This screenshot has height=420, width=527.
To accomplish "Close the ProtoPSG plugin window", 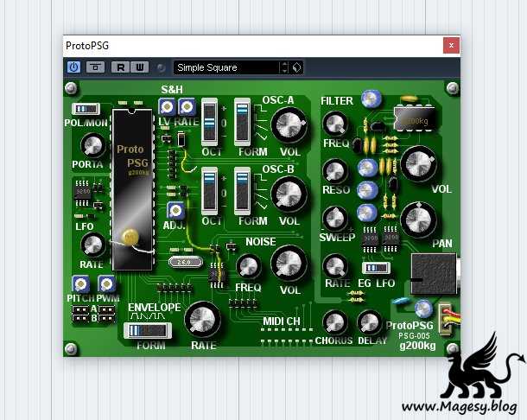I will [451, 46].
